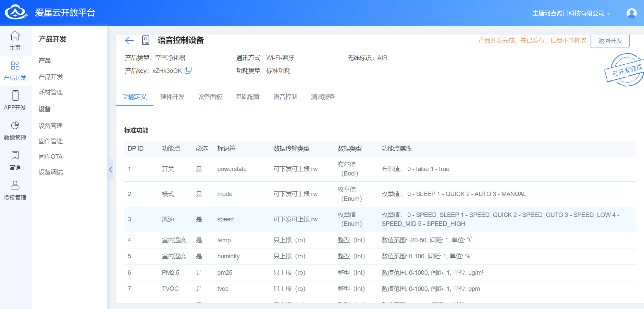Switch to the 基础配置 tab

[248, 97]
